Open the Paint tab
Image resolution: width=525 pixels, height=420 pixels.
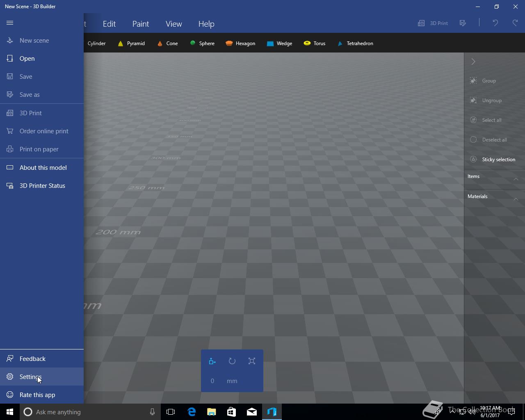tap(140, 24)
